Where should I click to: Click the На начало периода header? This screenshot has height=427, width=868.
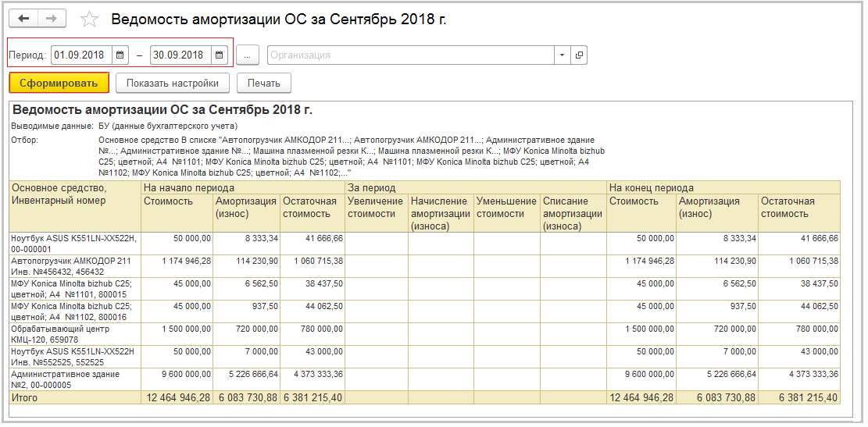243,187
